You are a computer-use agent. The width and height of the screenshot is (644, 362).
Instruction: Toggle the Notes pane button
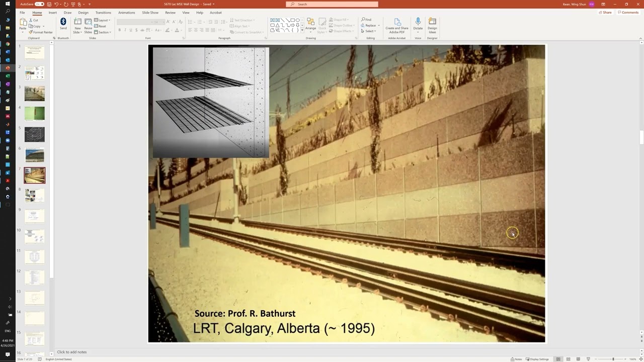516,359
